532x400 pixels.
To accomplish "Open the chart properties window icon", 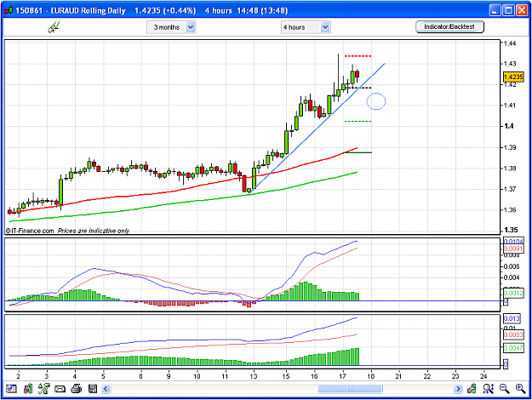I will click(x=11, y=388).
